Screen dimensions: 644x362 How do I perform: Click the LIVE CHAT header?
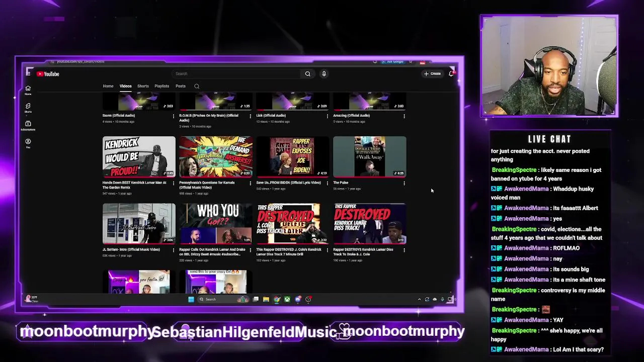click(549, 139)
